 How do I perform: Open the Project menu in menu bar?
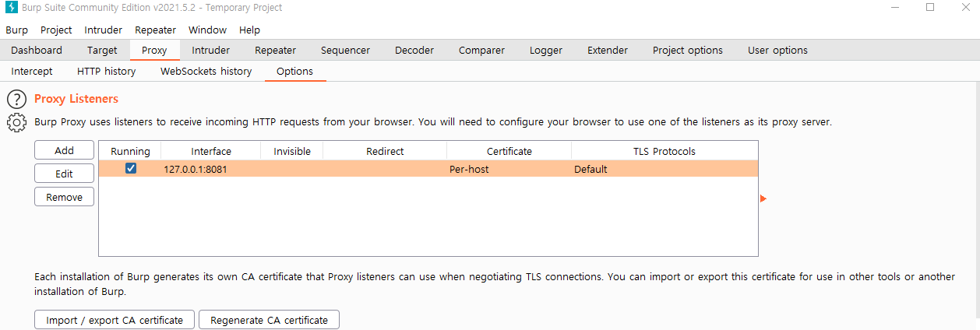coord(56,30)
